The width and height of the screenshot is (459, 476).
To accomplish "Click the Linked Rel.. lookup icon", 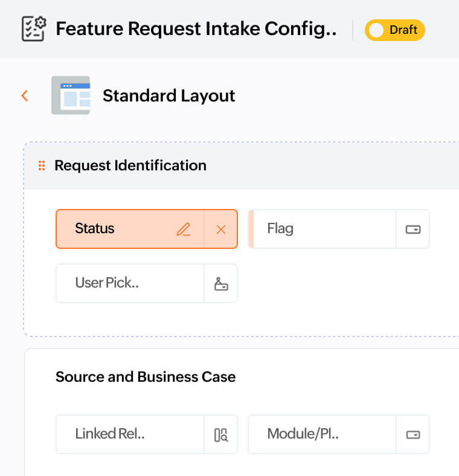I will 221,435.
